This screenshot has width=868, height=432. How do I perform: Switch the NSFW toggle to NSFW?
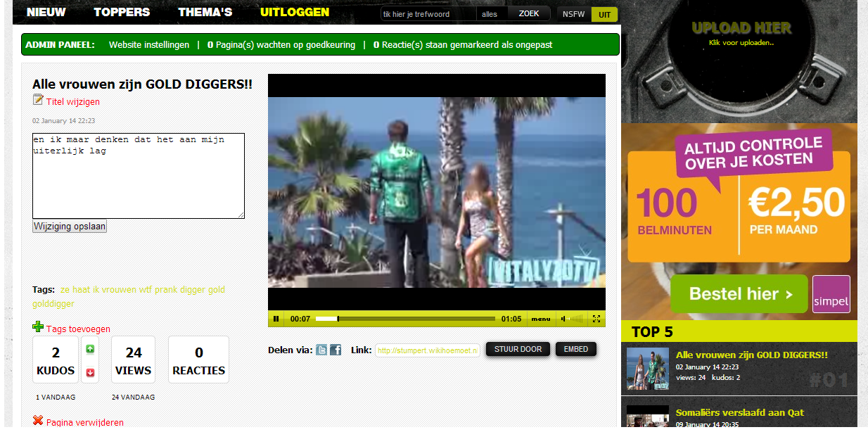(573, 14)
